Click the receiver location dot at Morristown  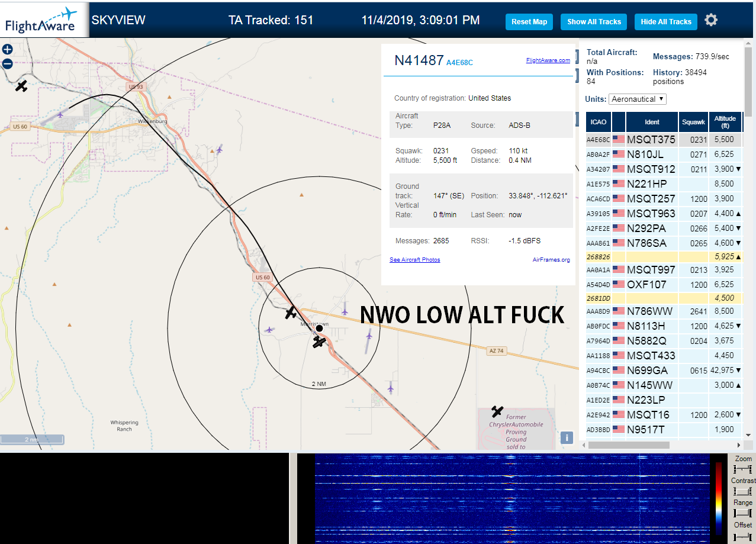(x=319, y=328)
